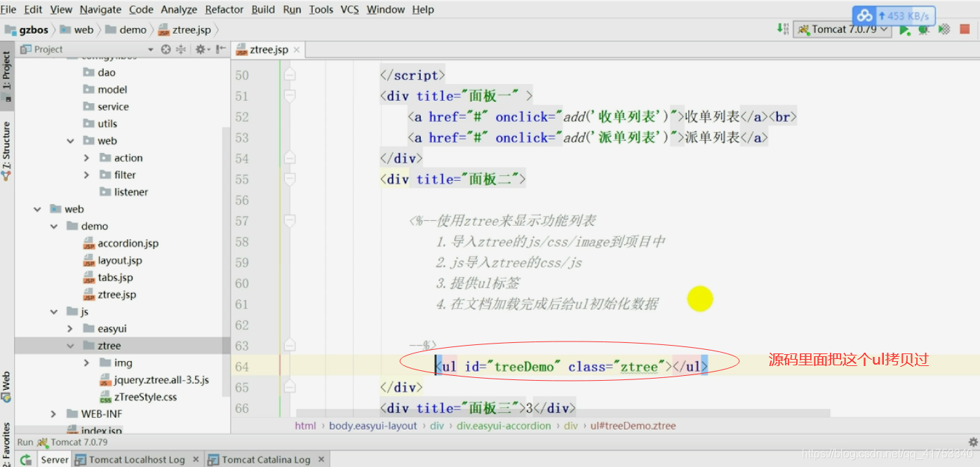Select the dao folder
This screenshot has height=467, width=980.
point(99,72)
